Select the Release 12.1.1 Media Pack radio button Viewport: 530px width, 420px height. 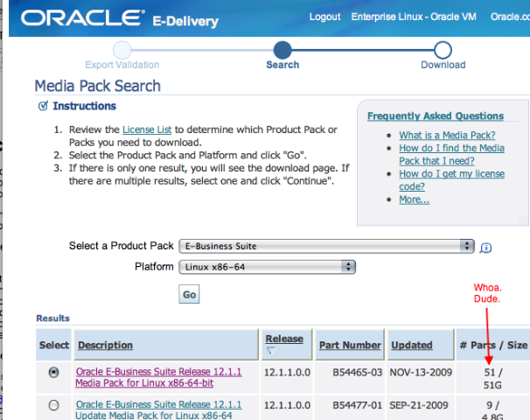pyautogui.click(x=54, y=372)
